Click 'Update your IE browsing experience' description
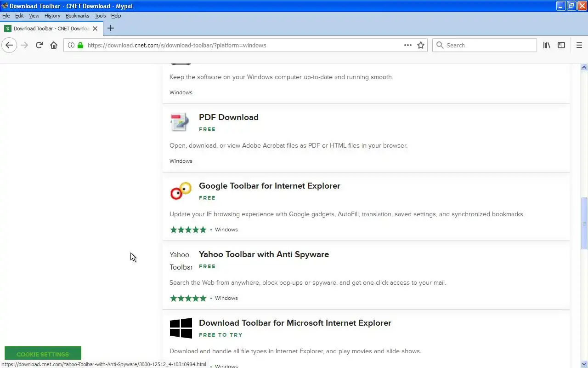Screen dimensions: 588x368 coord(347,214)
